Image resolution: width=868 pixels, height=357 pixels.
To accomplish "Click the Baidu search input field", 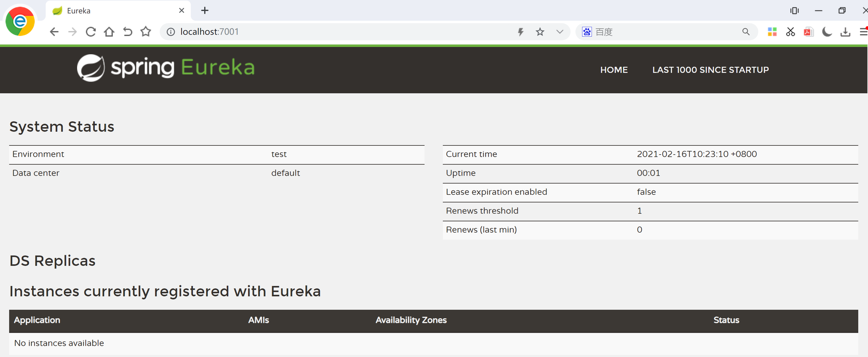I will click(671, 32).
